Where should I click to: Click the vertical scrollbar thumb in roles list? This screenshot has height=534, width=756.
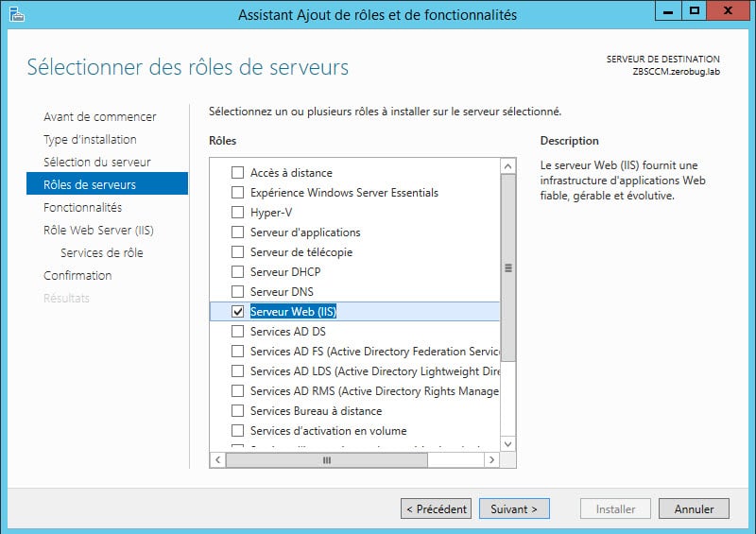pos(507,267)
